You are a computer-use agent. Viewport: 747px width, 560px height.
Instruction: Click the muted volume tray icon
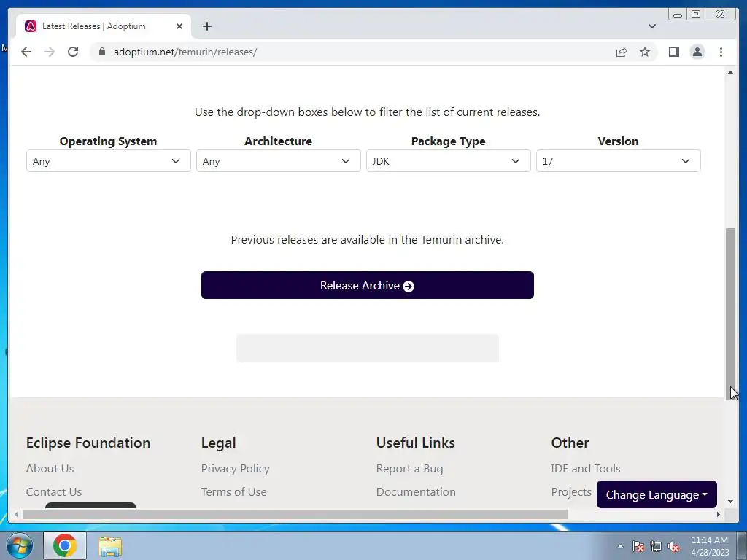click(673, 546)
